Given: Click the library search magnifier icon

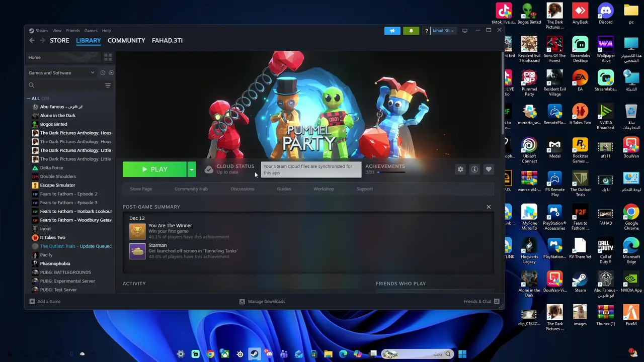Looking at the screenshot, I should pos(31,85).
